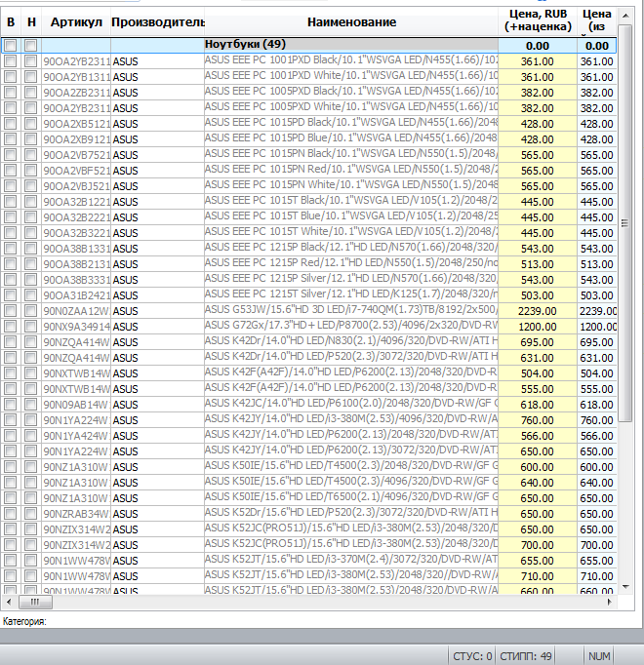The height and width of the screenshot is (665, 644).
Task: Click the Цена, RUB (+наценка) column header
Action: [538, 20]
